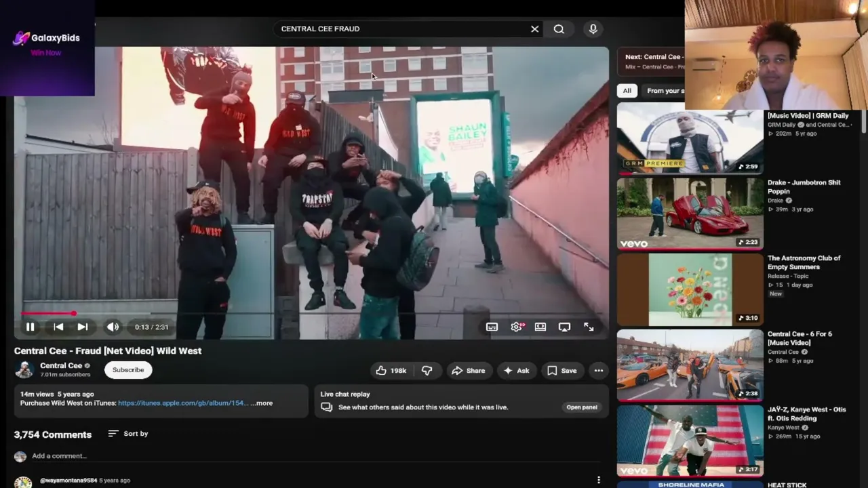
Task: Expand the description with ...more
Action: 262,403
